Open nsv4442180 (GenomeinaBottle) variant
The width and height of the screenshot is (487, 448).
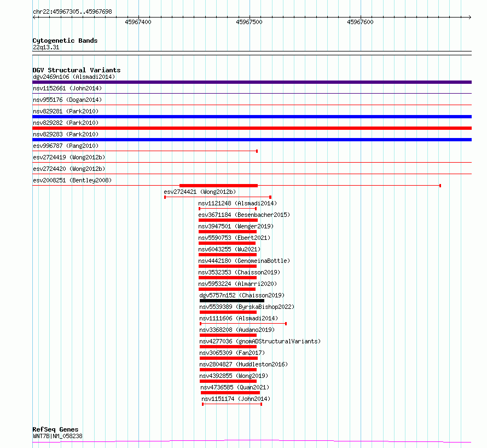click(244, 261)
